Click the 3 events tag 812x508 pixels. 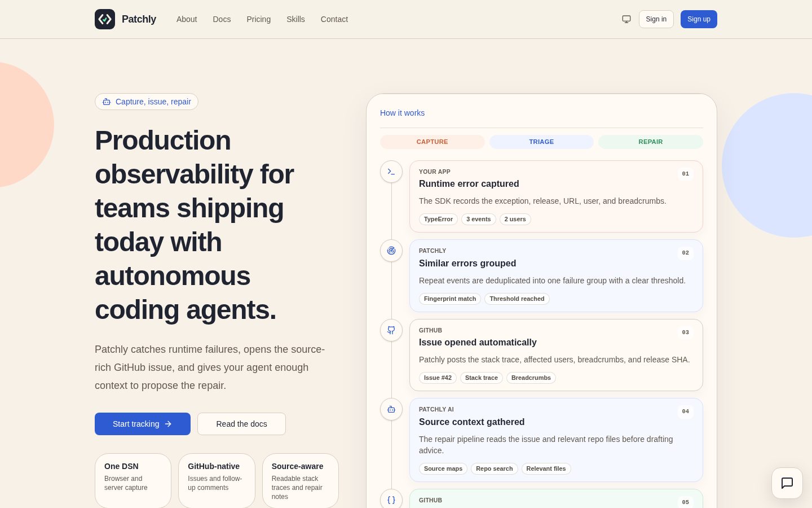[x=479, y=219]
